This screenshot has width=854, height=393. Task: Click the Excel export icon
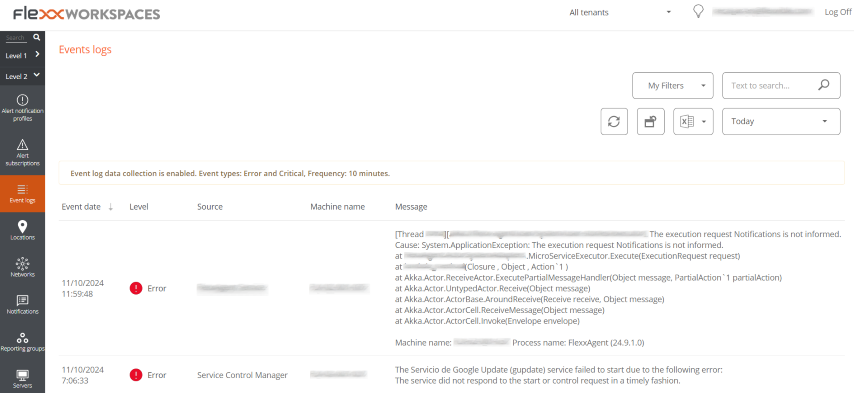coord(687,121)
